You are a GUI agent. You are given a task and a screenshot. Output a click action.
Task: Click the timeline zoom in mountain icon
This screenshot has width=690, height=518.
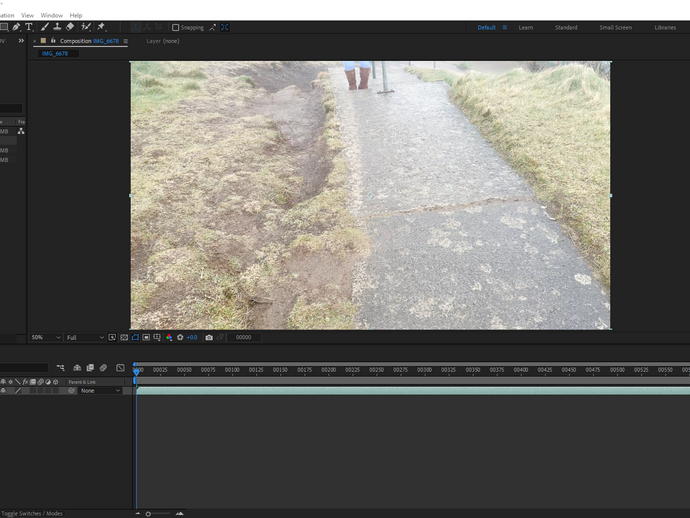(x=180, y=514)
